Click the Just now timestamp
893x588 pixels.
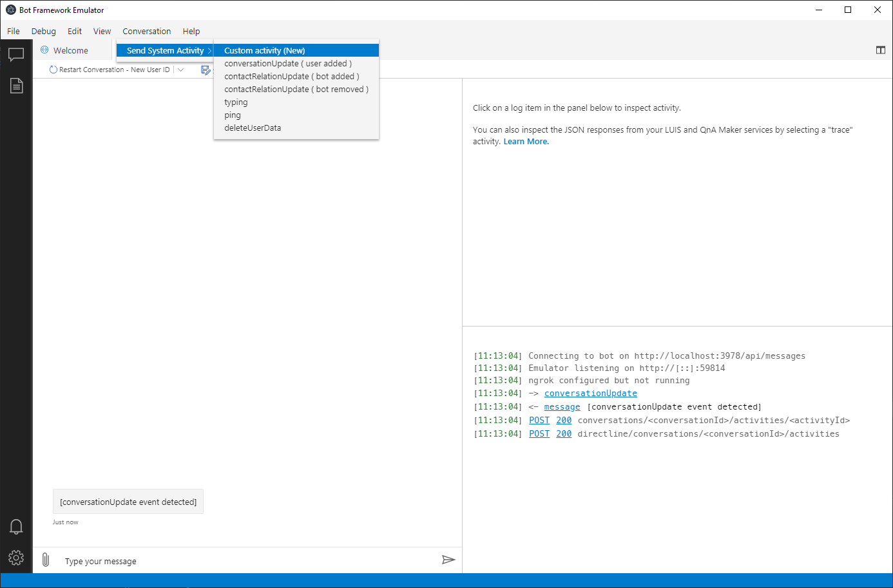click(x=65, y=522)
